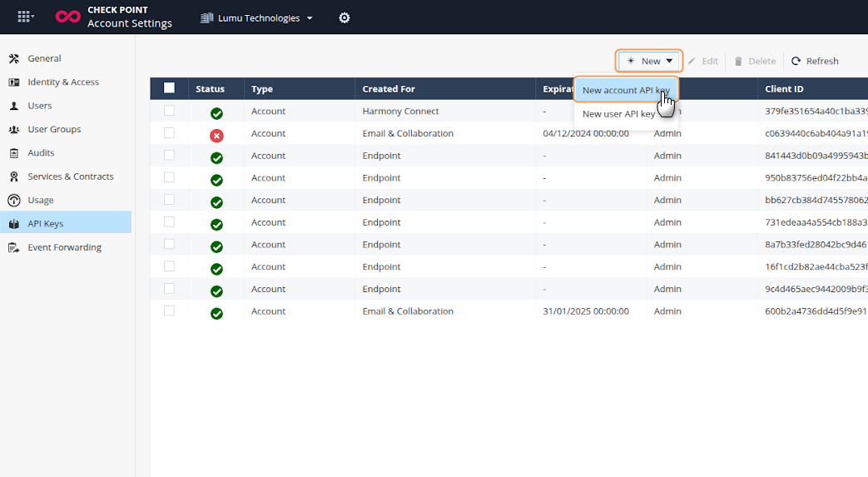Check the expired Email & Collaboration row checkbox

(170, 133)
